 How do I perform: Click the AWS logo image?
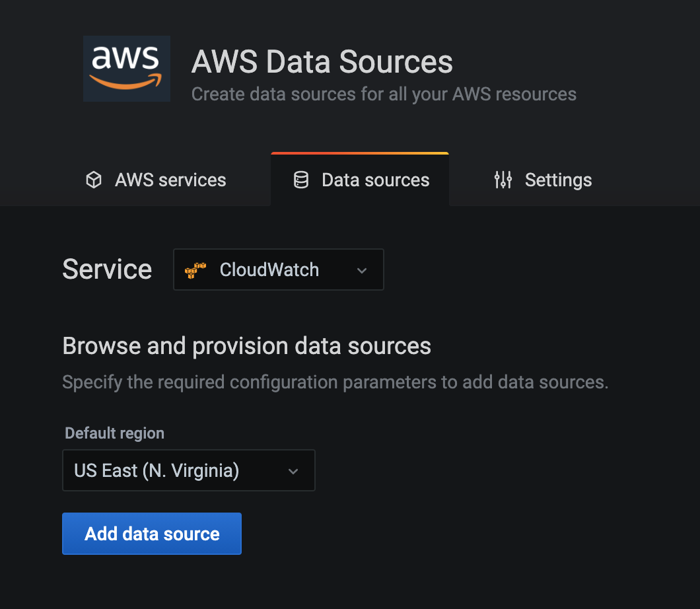pos(126,69)
